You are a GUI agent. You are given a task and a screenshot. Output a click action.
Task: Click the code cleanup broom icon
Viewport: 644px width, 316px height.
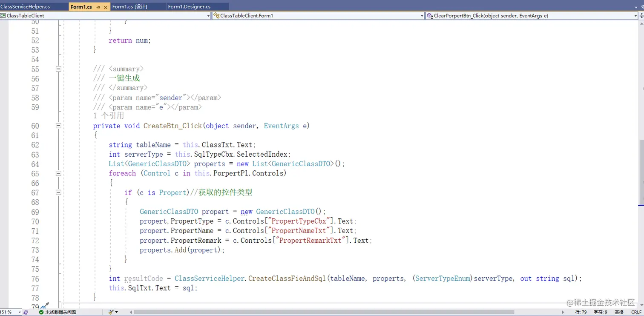tap(111, 312)
